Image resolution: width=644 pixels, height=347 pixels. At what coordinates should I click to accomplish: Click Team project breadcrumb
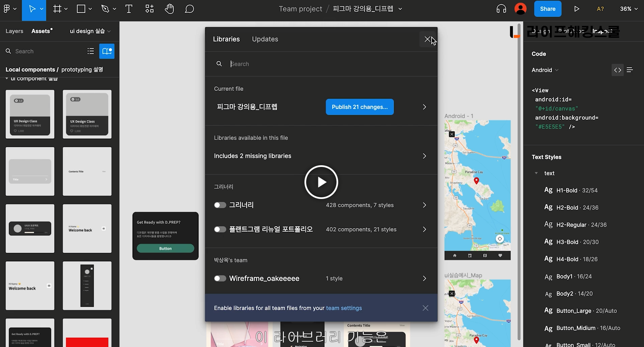[x=300, y=9]
